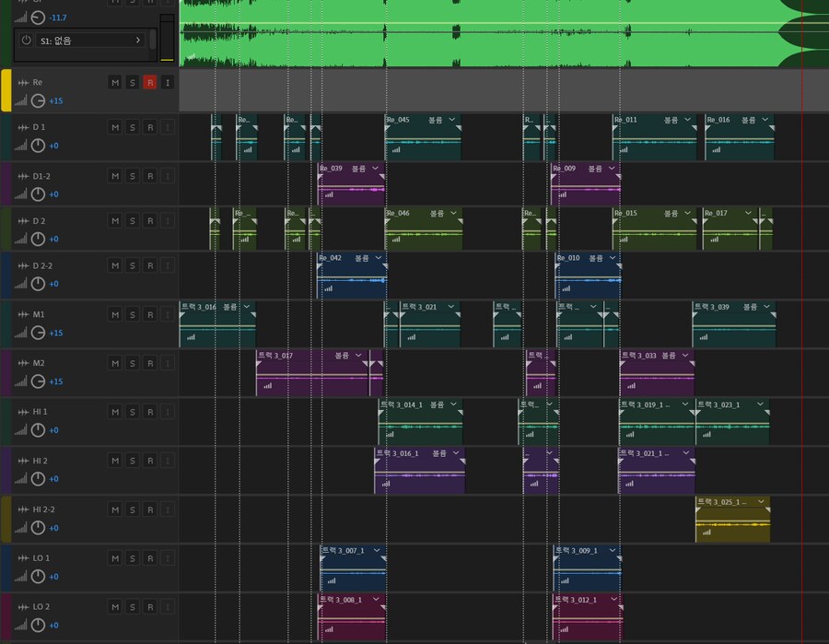Click the Re track waveform icon
This screenshot has height=644, width=829.
tap(23, 82)
